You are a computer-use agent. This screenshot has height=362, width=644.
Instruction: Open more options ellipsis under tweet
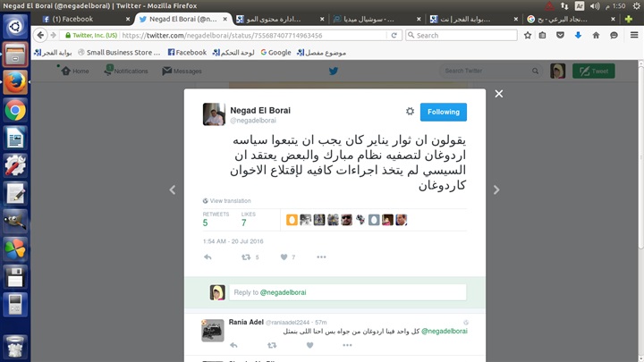click(321, 257)
